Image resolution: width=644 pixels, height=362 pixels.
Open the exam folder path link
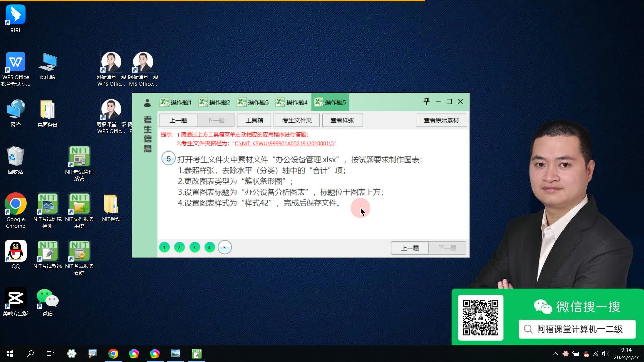pos(284,143)
